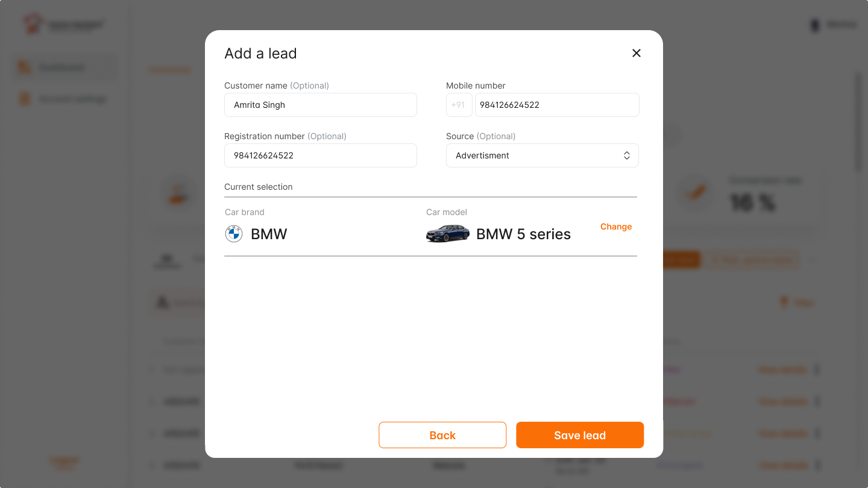
Task: Open View details on the first table row
Action: click(x=782, y=369)
